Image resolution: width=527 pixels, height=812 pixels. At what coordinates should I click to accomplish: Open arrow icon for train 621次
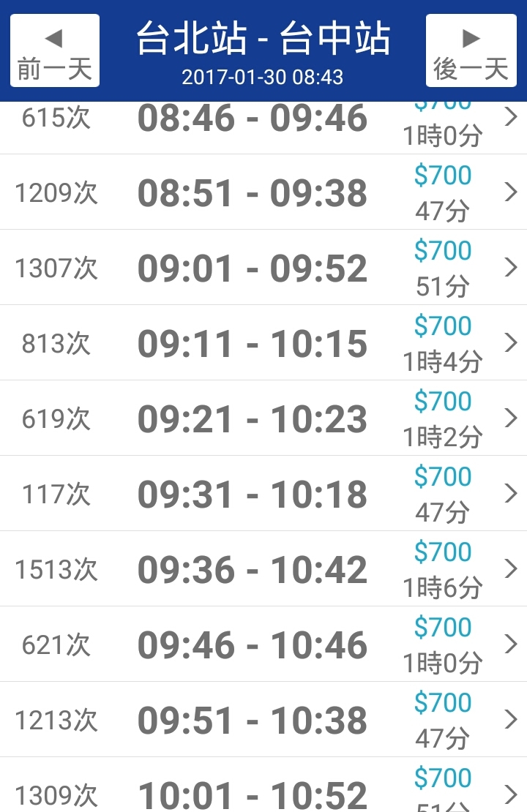point(511,644)
